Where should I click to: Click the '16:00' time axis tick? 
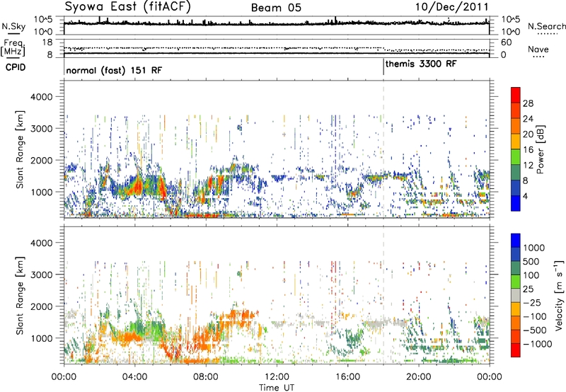(347, 377)
